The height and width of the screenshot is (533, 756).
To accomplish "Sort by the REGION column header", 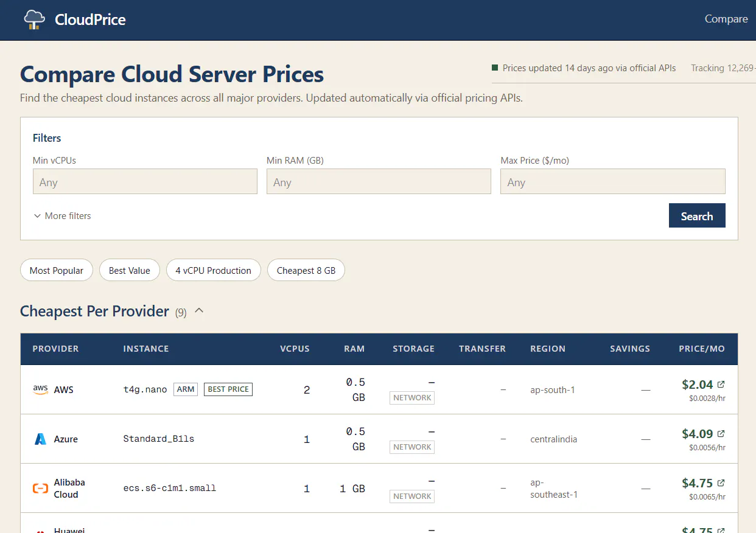I will tap(548, 349).
